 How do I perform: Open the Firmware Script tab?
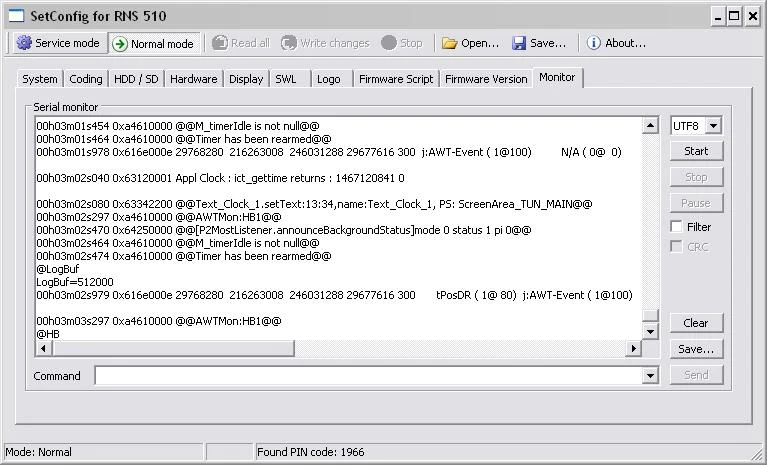tap(396, 79)
